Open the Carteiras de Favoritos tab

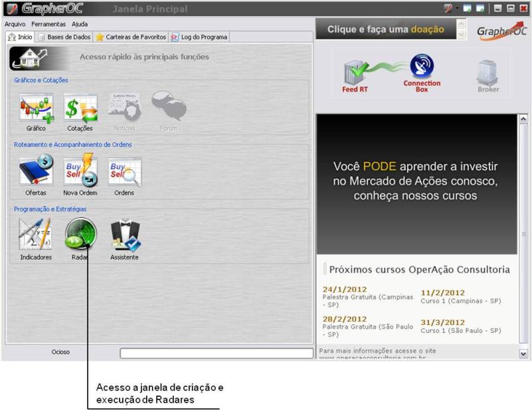(131, 37)
